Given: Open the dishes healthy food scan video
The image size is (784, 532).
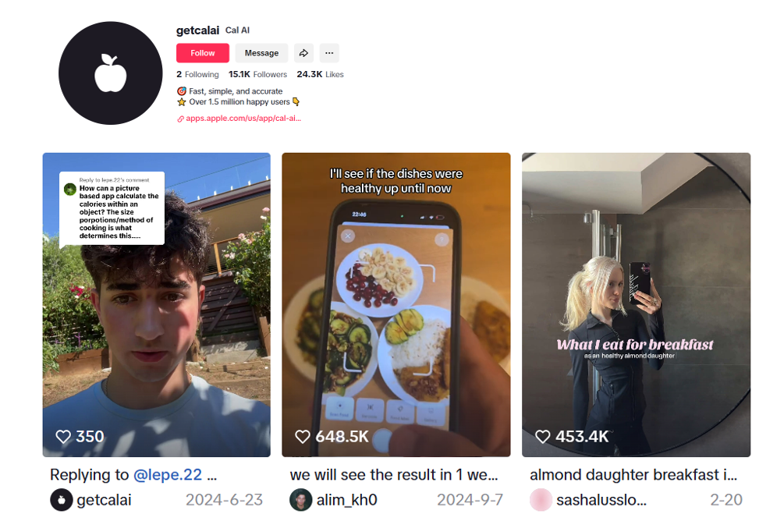Looking at the screenshot, I should click(x=396, y=304).
